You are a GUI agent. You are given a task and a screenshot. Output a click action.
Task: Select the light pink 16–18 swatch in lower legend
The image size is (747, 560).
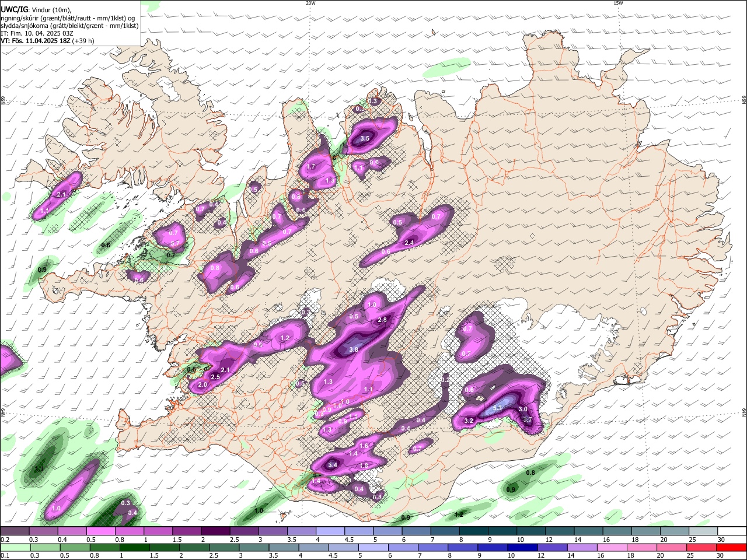(x=612, y=547)
